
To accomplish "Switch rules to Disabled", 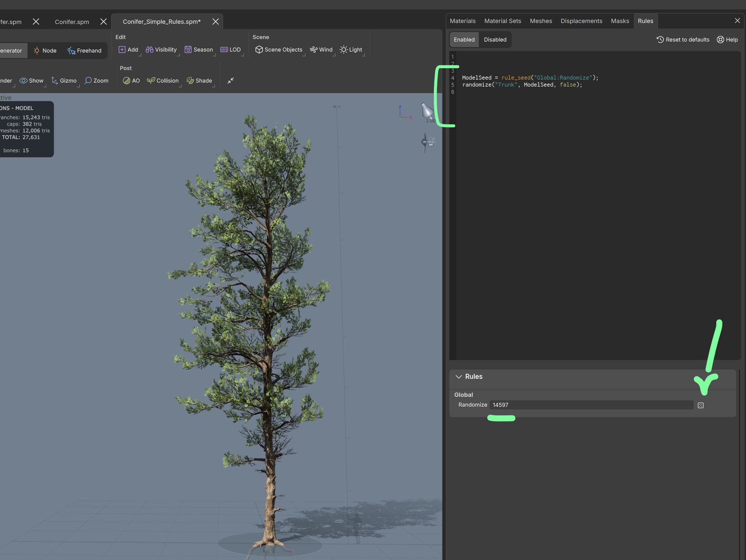I will click(495, 39).
